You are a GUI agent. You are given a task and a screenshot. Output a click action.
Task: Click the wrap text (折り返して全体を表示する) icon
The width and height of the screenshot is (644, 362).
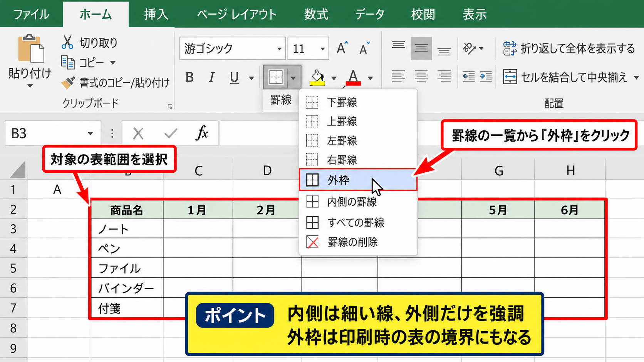[510, 48]
